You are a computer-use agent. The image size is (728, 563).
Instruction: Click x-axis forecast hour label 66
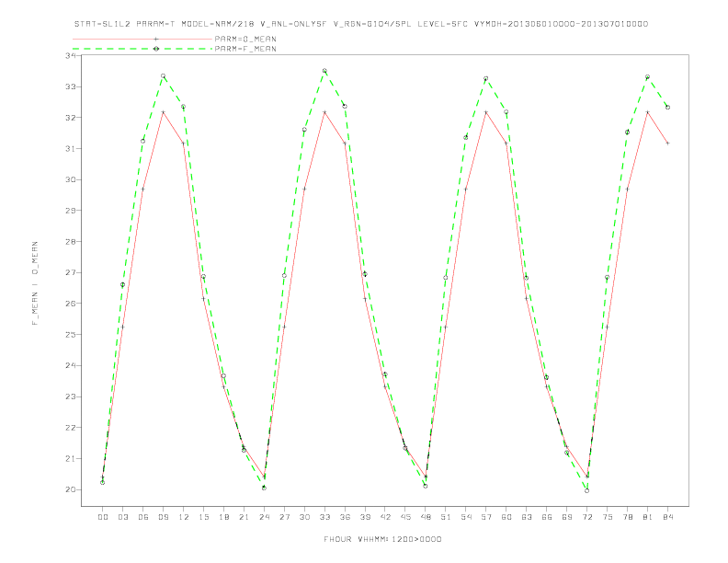pos(547,517)
